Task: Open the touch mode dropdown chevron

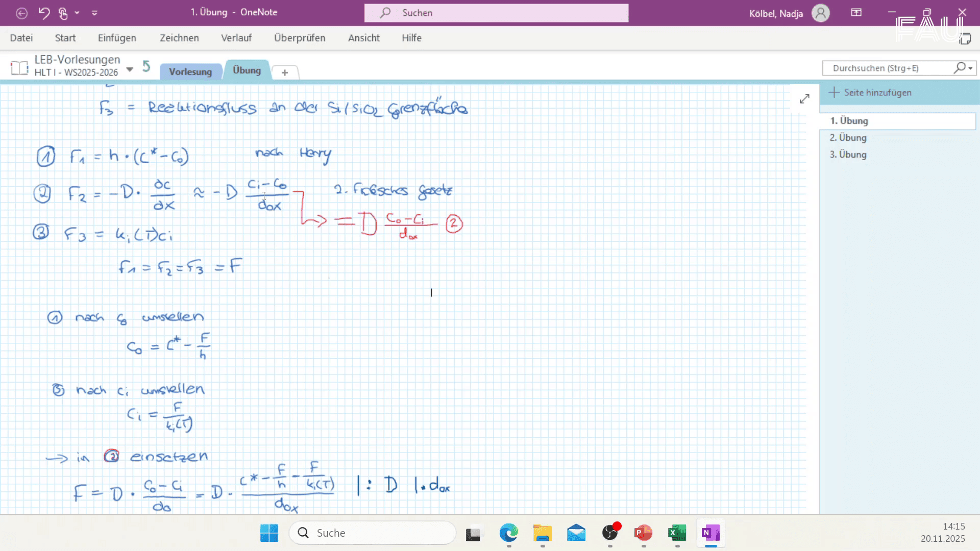Action: tap(77, 13)
